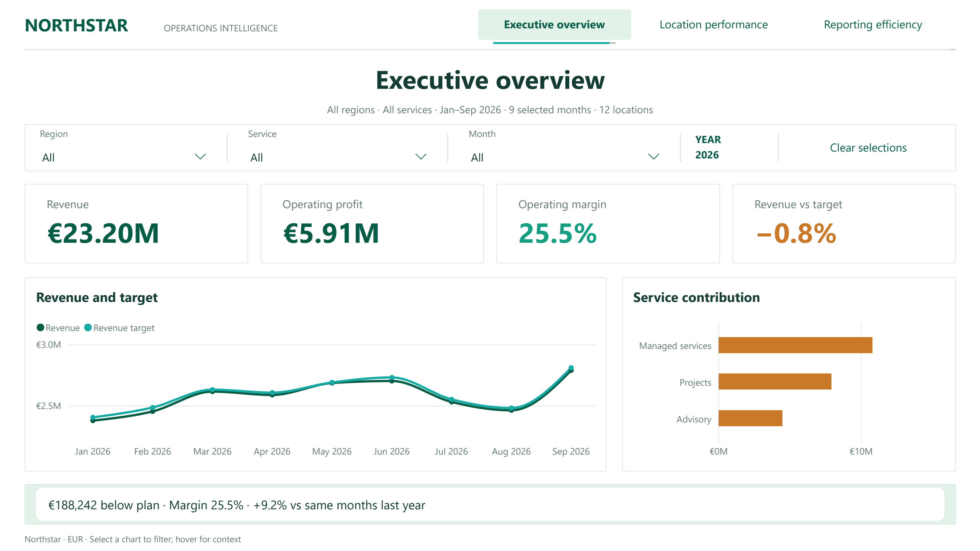The width and height of the screenshot is (980, 551).
Task: Select the Revenue KPI card
Action: 136,223
